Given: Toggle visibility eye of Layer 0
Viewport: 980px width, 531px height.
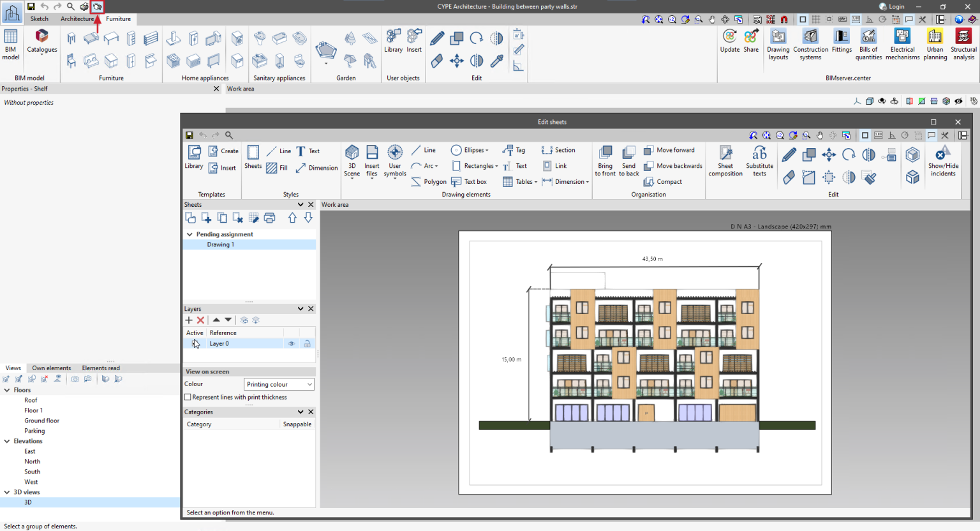Looking at the screenshot, I should pos(292,343).
